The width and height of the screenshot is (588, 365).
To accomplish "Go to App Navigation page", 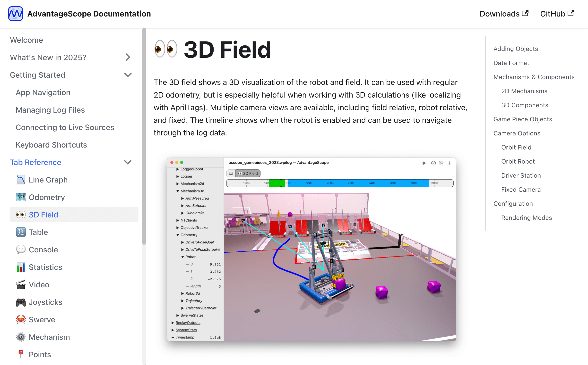I will coord(43,92).
